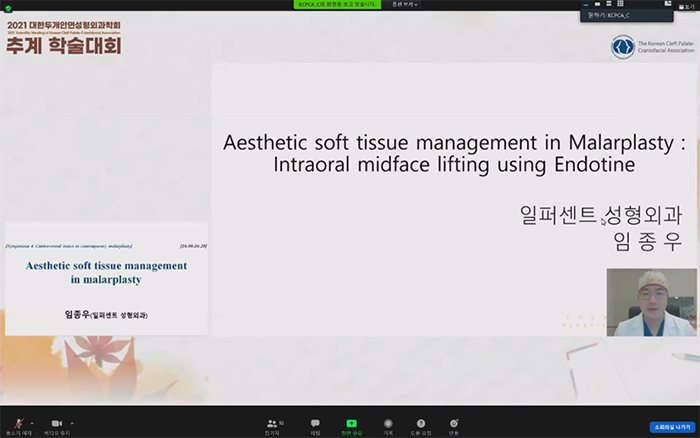Open audio options arrow next to microphone
This screenshot has height=438, width=700.
click(32, 423)
